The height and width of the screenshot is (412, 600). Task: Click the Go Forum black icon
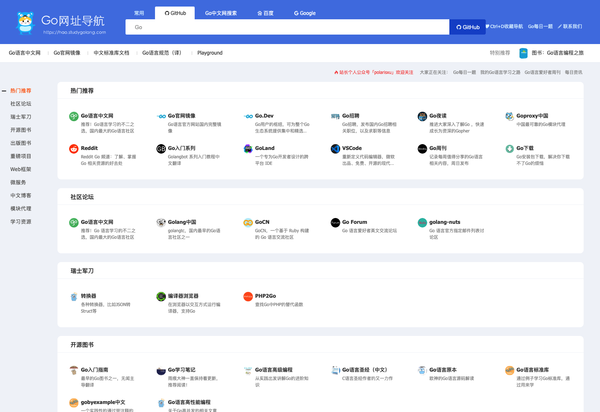coord(335,222)
